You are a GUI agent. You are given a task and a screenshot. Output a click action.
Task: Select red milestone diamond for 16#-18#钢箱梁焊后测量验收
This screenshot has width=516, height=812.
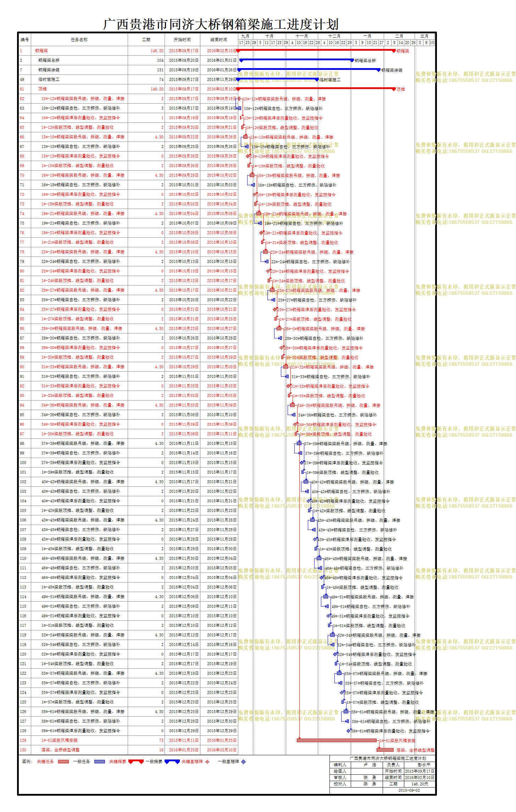[255, 194]
